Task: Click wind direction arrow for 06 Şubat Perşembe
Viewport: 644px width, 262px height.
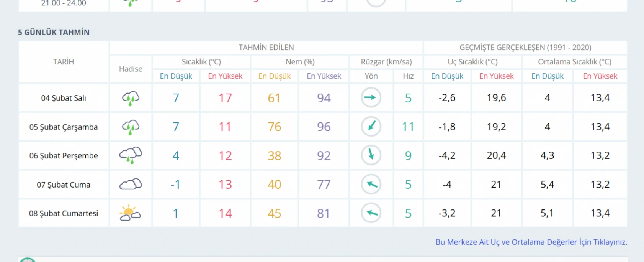Action: tap(371, 155)
